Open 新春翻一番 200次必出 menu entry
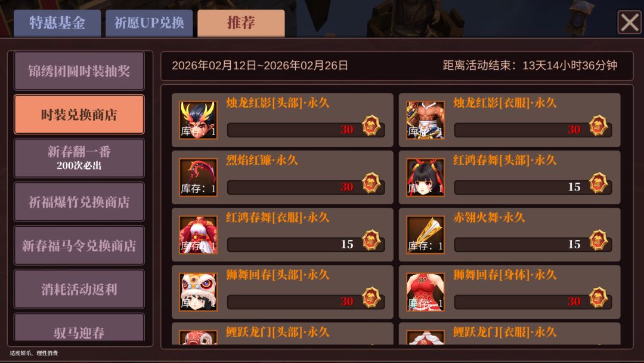Screen dimensions: 644x363 [x=79, y=158]
